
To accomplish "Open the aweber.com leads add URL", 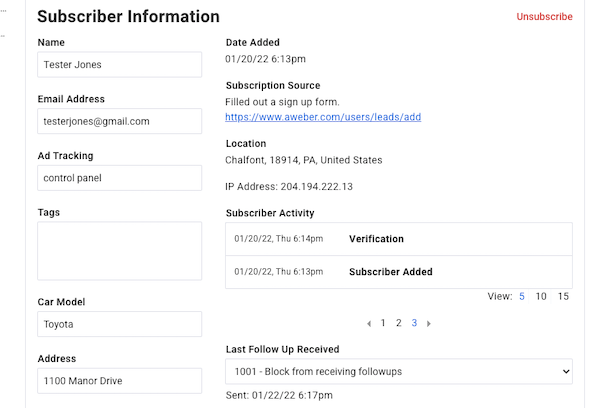I will [x=323, y=117].
